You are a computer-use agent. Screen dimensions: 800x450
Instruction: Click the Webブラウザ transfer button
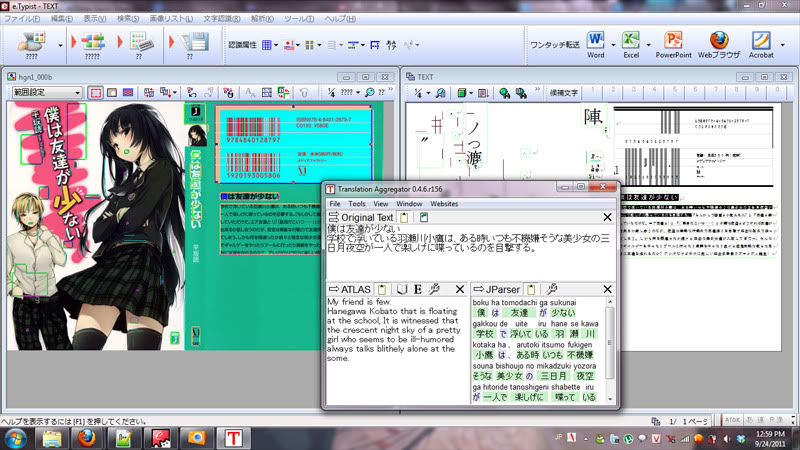[718, 45]
